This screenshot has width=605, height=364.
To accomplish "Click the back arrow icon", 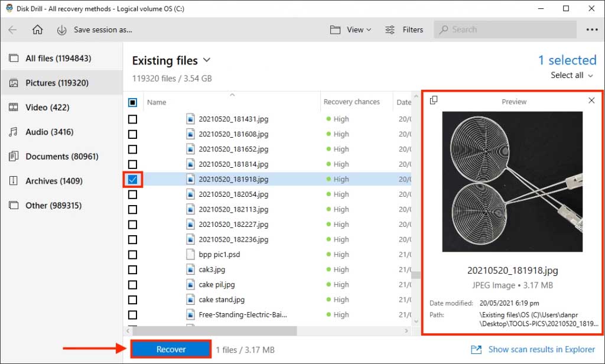I will (x=12, y=30).
